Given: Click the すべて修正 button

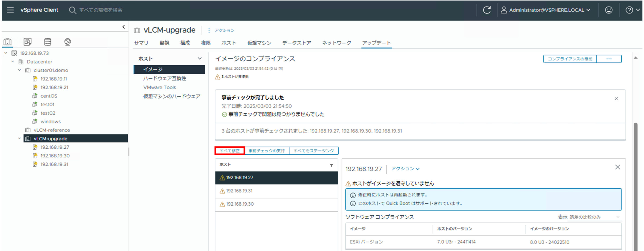Looking at the screenshot, I should [x=230, y=151].
